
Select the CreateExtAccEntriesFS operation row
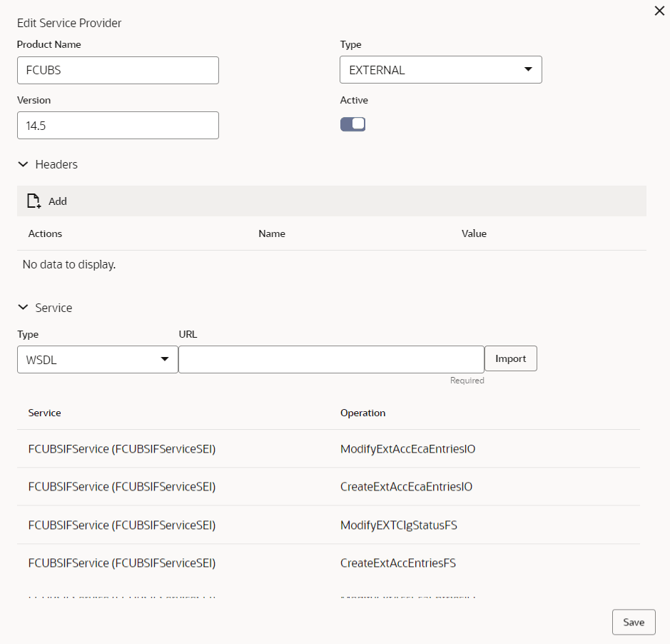pyautogui.click(x=397, y=563)
